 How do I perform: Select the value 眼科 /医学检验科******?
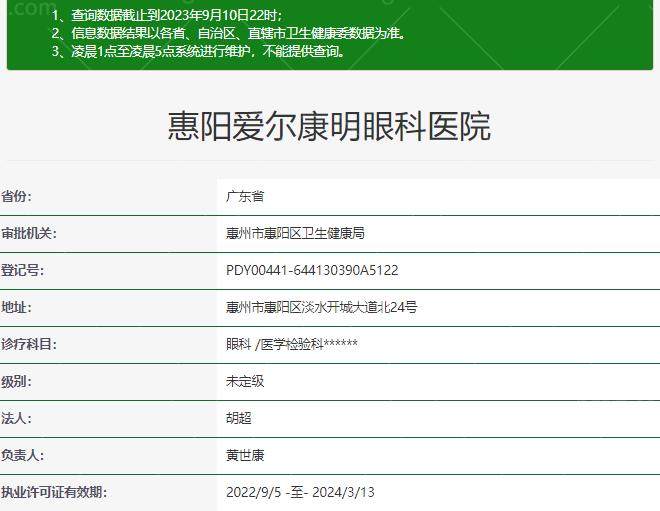[x=292, y=344]
